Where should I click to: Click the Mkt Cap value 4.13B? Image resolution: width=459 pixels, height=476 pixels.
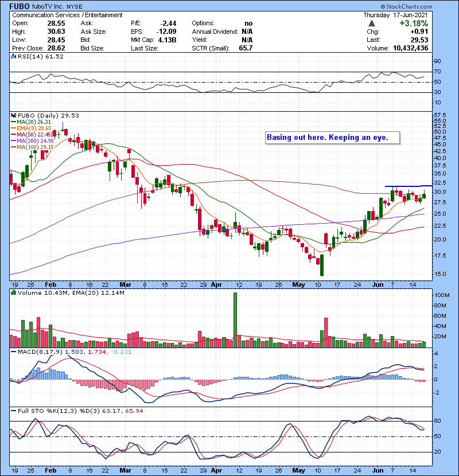pos(167,40)
